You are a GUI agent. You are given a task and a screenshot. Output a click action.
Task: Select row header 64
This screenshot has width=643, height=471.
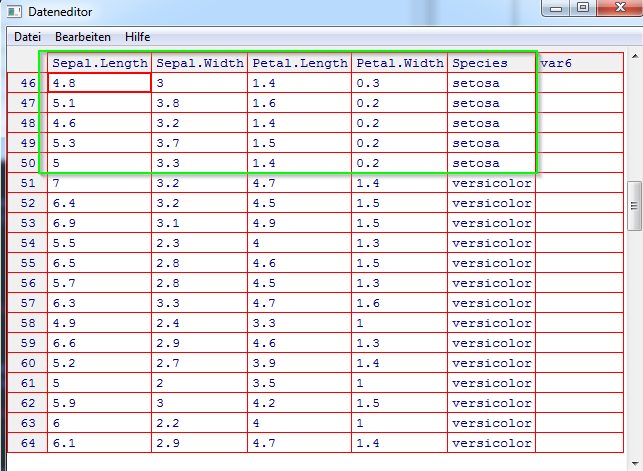point(27,443)
